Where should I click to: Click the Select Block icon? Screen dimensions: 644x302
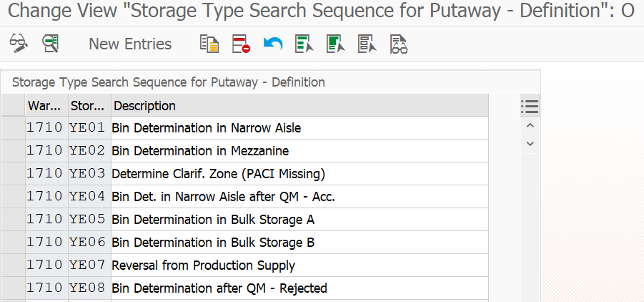click(335, 44)
